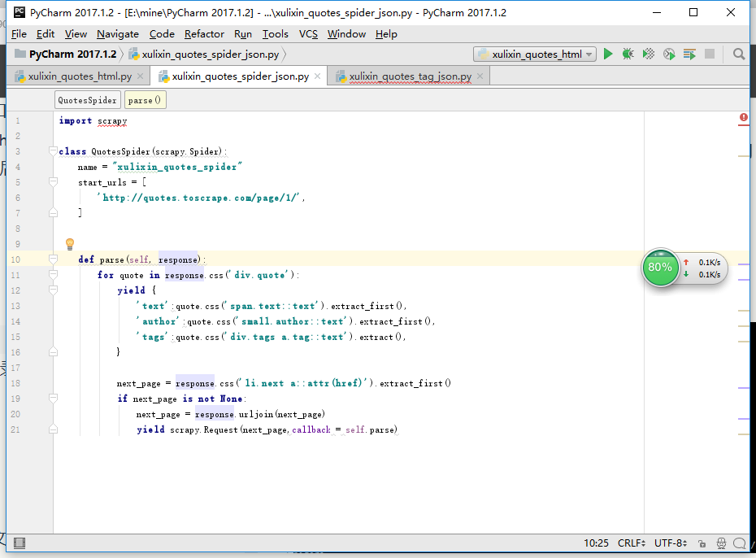
Task: Open run configuration dropdown xulixin_quotes_html
Action: (x=535, y=54)
